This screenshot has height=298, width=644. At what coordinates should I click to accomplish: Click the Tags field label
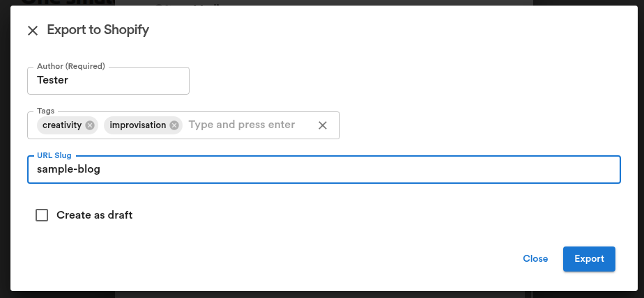coord(45,111)
